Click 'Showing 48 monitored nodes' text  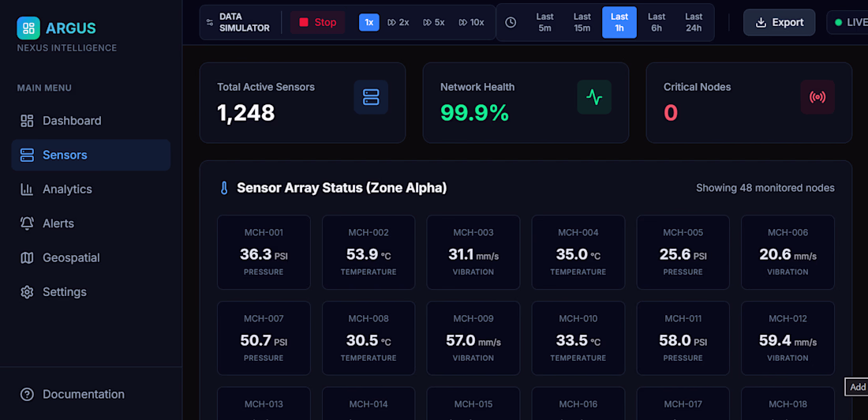coord(765,188)
